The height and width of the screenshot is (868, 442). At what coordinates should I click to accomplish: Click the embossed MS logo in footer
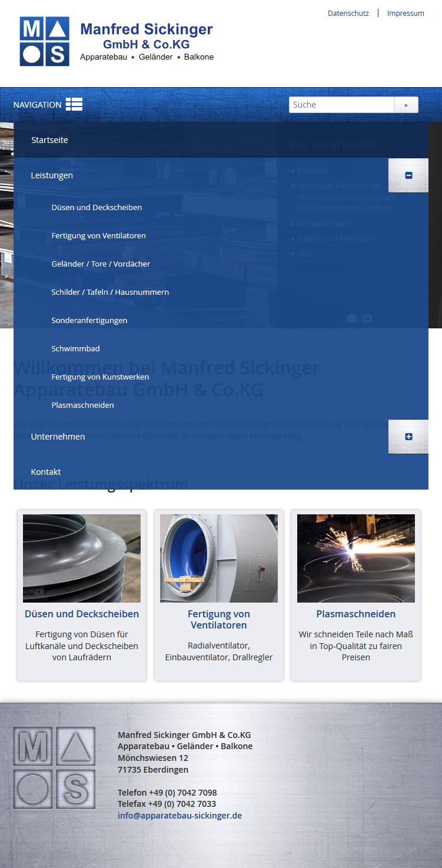54,768
